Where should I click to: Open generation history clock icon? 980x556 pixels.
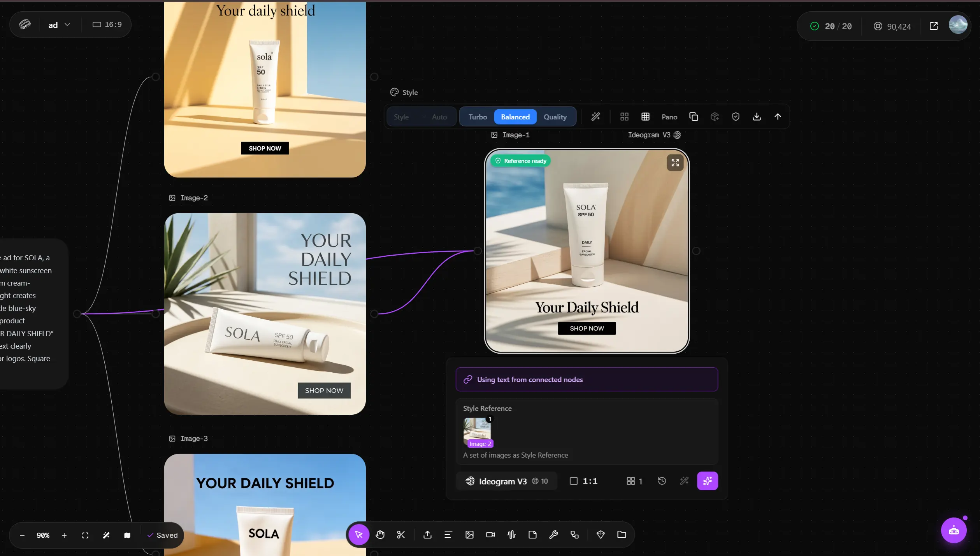pos(662,481)
